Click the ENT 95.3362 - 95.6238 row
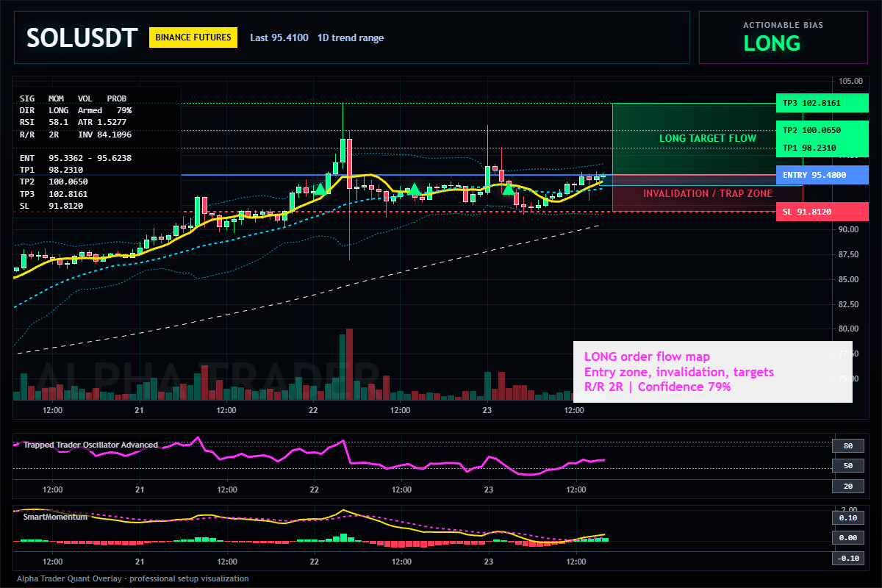The height and width of the screenshot is (588, 882). pyautogui.click(x=76, y=158)
